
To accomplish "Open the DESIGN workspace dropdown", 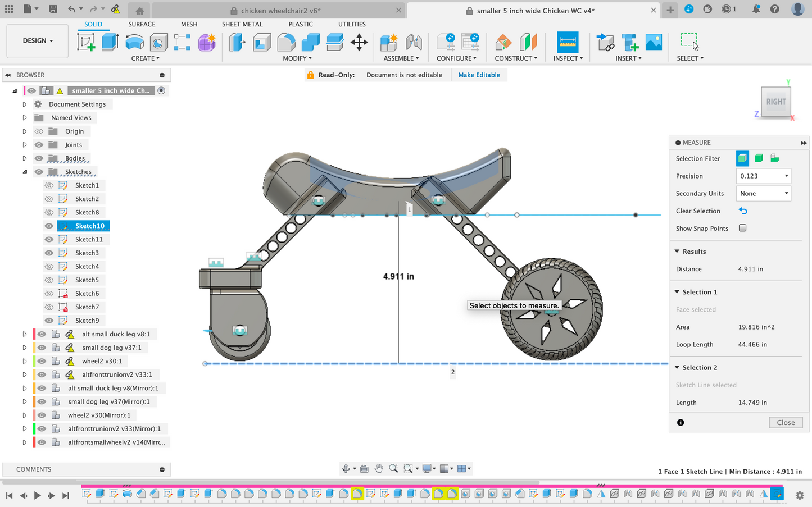I will click(38, 41).
